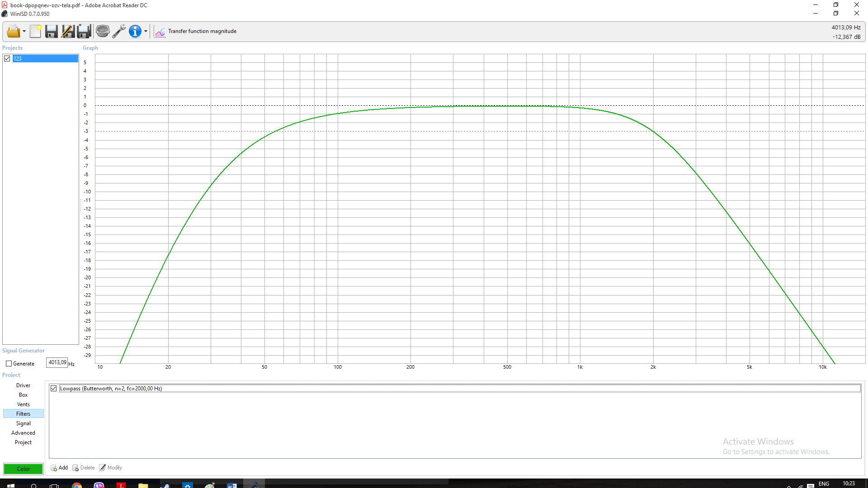Delete the selected filter
The height and width of the screenshot is (488, 868).
tap(84, 468)
